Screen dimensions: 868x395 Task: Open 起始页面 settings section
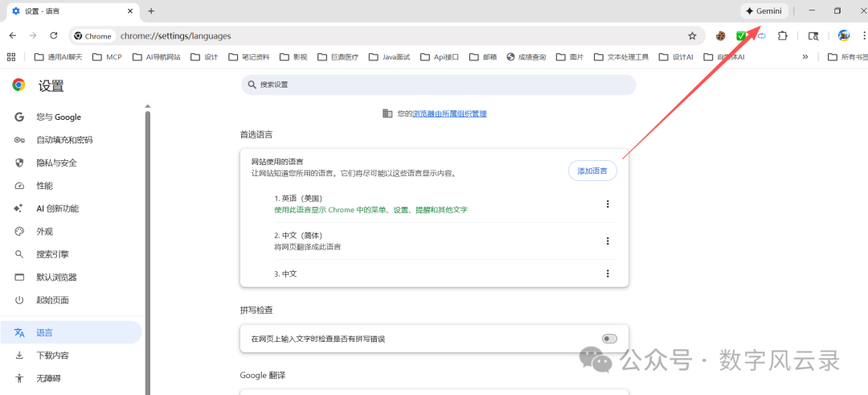52,300
